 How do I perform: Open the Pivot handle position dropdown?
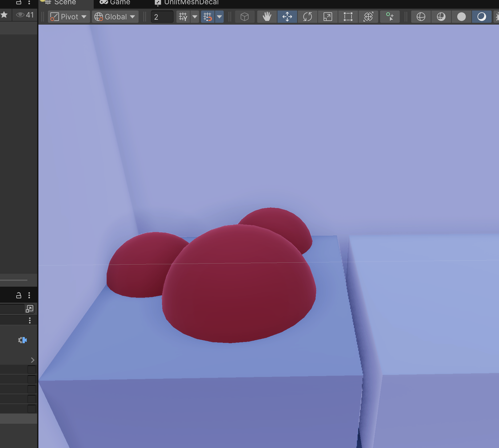(68, 17)
